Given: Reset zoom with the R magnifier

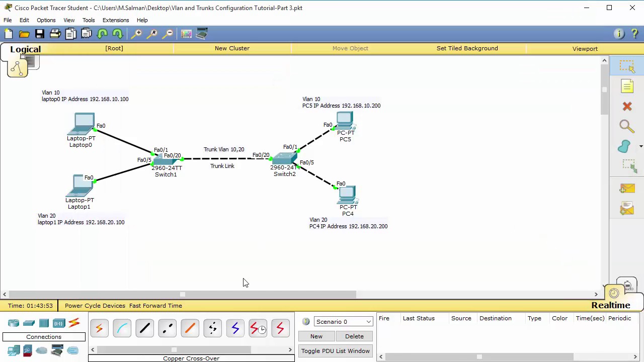Looking at the screenshot, I should (152, 34).
